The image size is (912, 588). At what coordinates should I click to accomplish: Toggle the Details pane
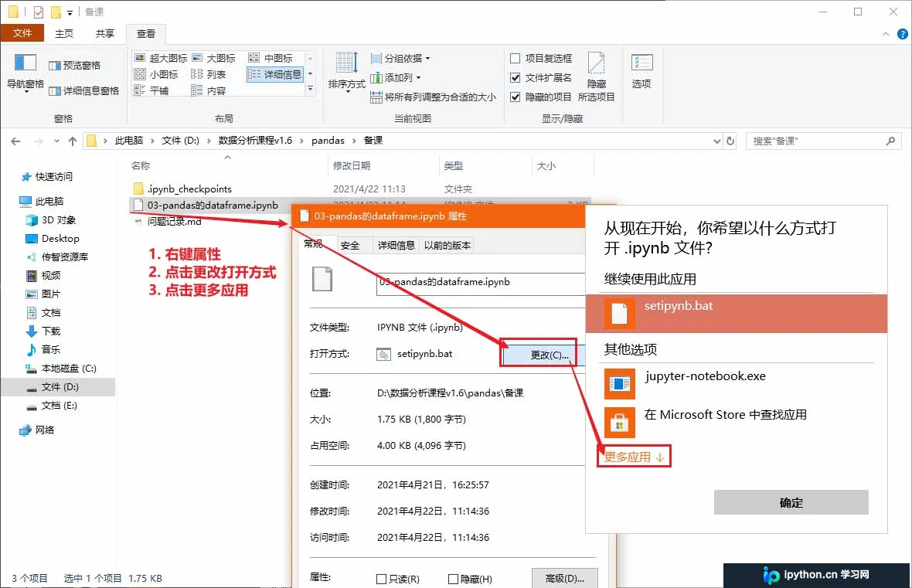84,90
